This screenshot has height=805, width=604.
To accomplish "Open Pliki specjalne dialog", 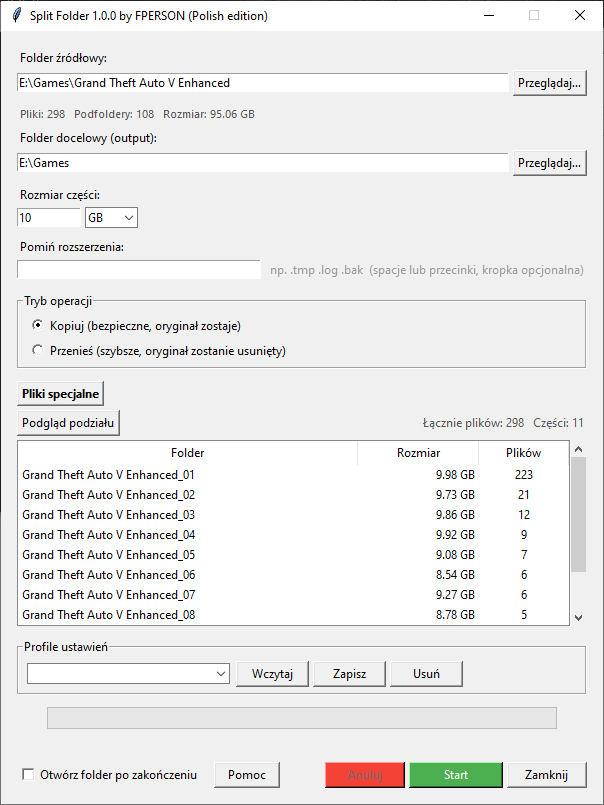I will coord(61,394).
